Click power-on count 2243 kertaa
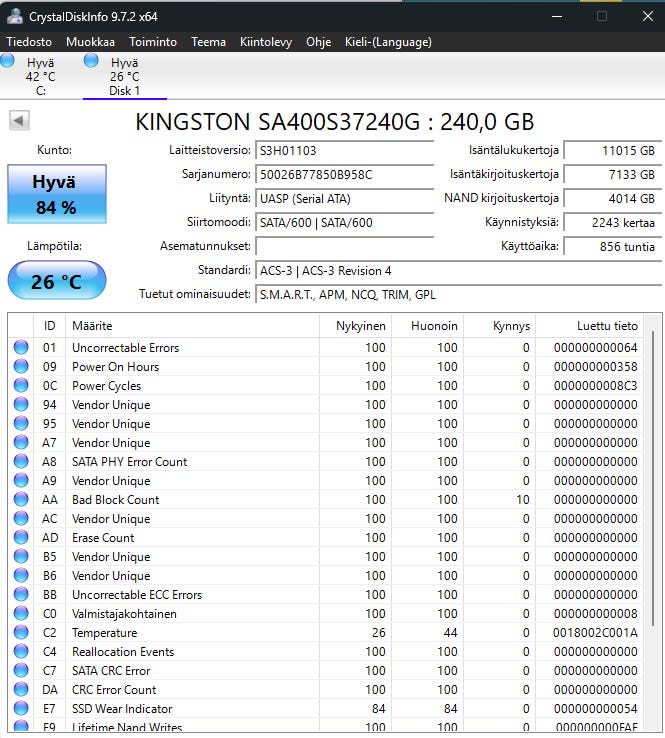Viewport: 665px width, 738px height. 613,223
